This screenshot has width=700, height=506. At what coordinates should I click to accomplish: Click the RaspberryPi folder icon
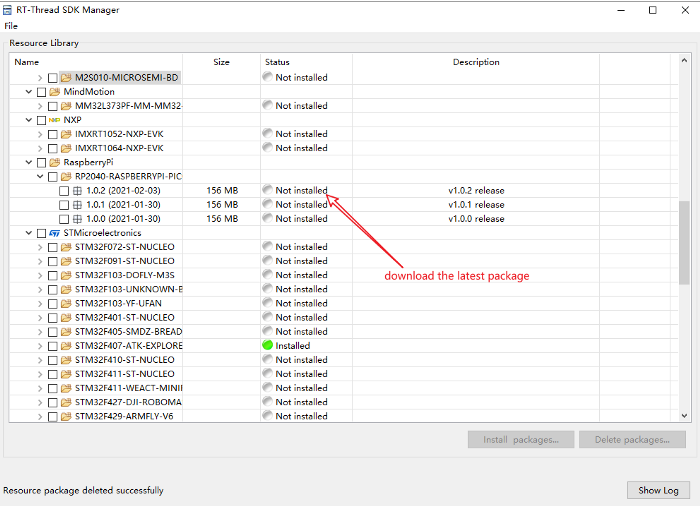(55, 163)
